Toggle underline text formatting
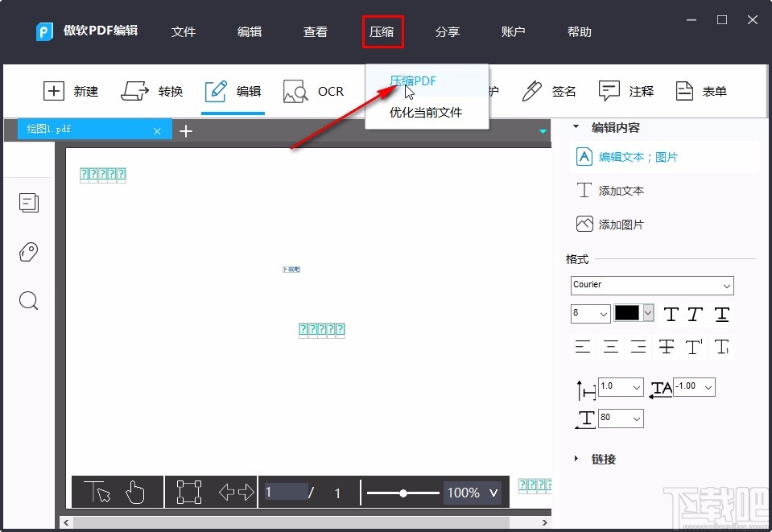 (x=721, y=314)
